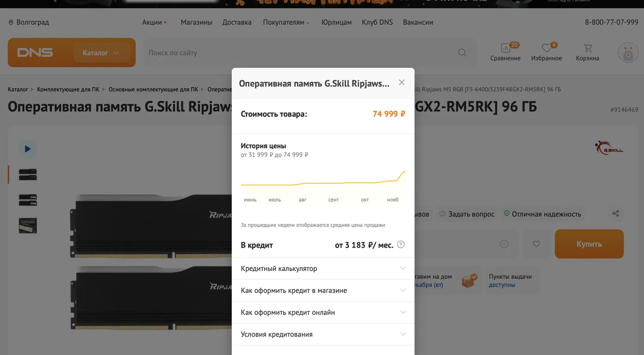Open the Акции menu item
The height and width of the screenshot is (355, 644).
pyautogui.click(x=154, y=22)
